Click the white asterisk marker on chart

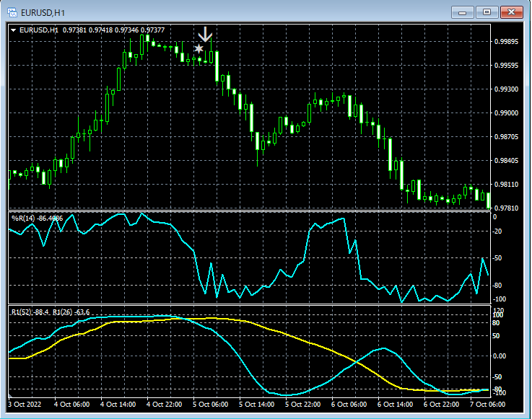[199, 49]
